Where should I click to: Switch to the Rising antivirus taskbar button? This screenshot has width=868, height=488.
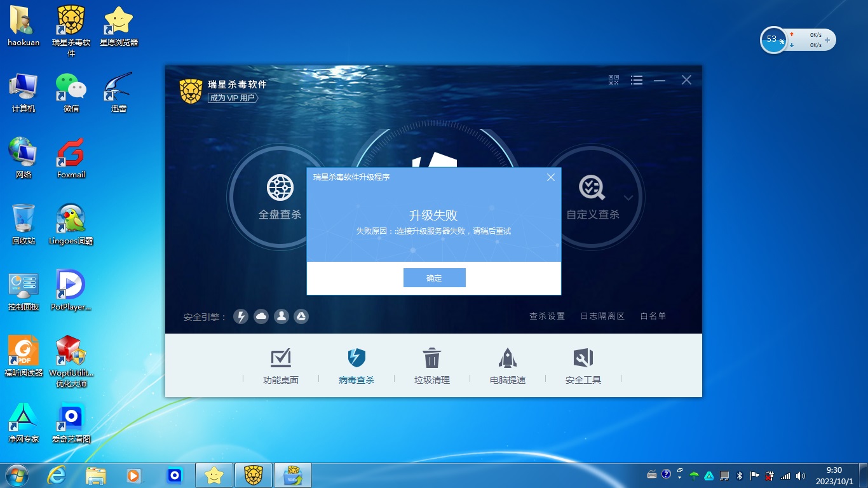pos(254,475)
